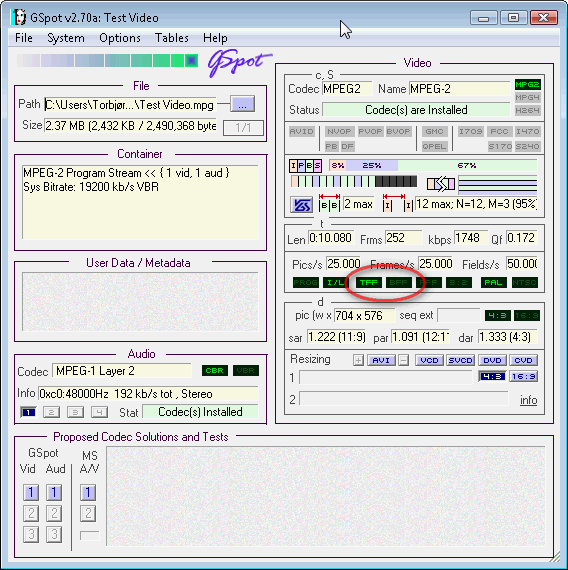Click the file Path input field
This screenshot has height=570, width=568.
click(x=130, y=105)
